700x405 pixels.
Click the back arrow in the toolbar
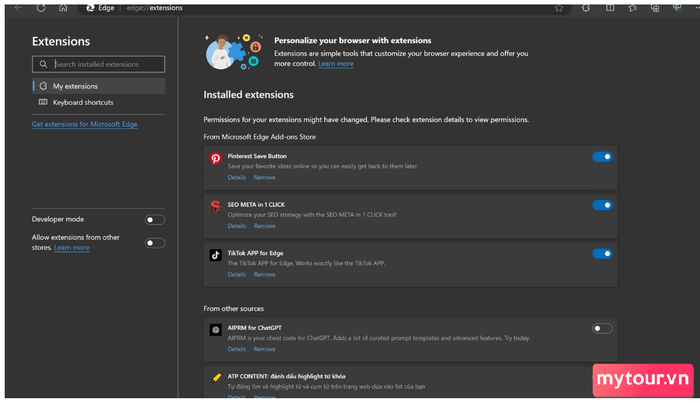click(x=18, y=8)
